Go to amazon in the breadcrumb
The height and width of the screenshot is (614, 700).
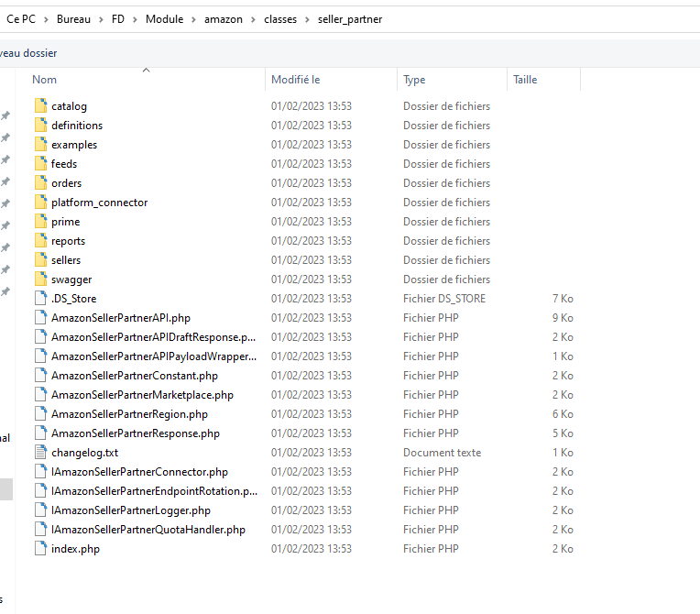pos(224,19)
